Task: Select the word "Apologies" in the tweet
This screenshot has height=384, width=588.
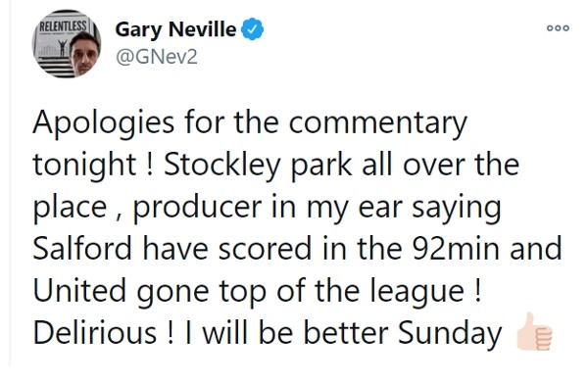Action: (104, 124)
